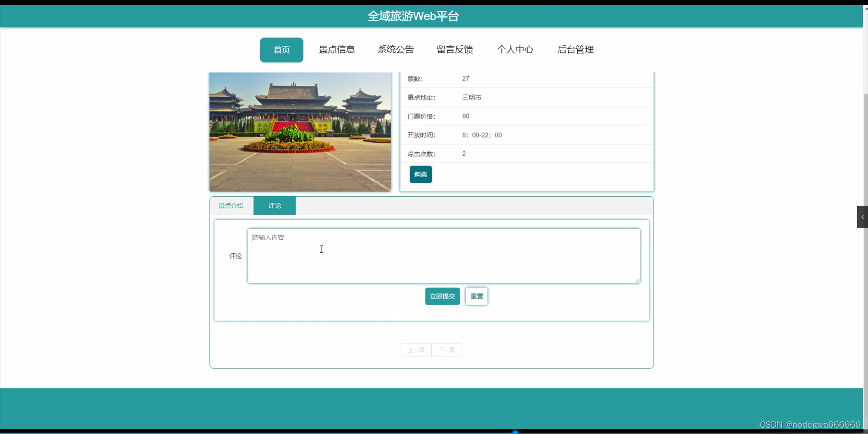Select the 三明市 address value

point(472,98)
